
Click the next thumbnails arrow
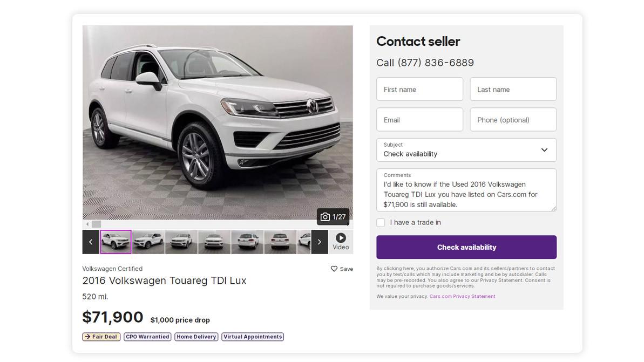click(320, 242)
